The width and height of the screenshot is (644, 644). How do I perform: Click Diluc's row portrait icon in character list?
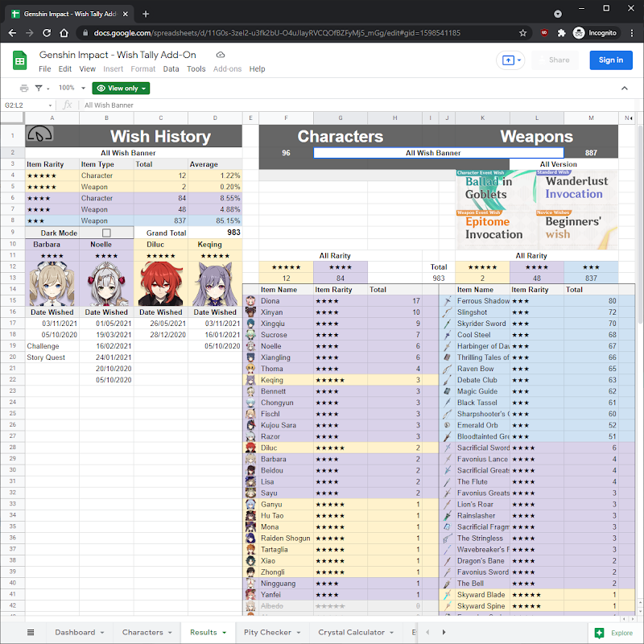coord(250,448)
